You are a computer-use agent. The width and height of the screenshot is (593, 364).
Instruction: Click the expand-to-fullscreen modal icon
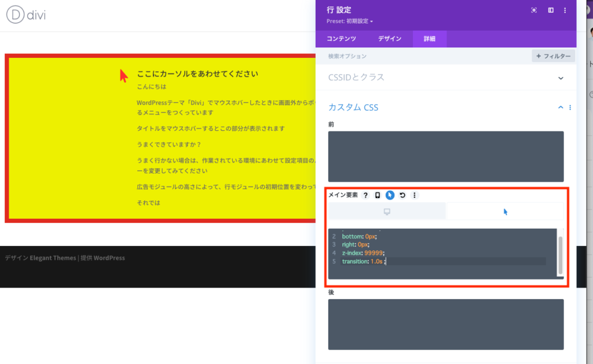(x=534, y=10)
